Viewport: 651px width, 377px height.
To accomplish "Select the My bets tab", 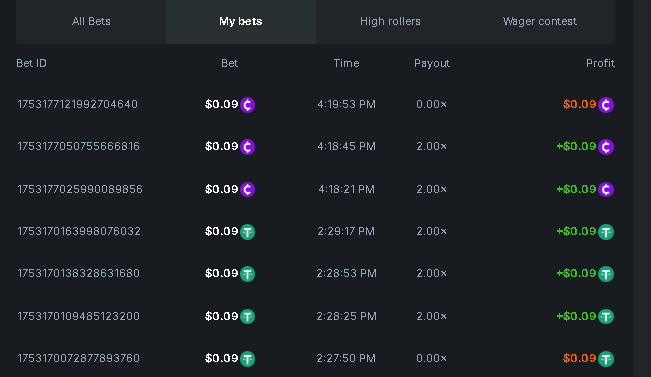I will (241, 22).
